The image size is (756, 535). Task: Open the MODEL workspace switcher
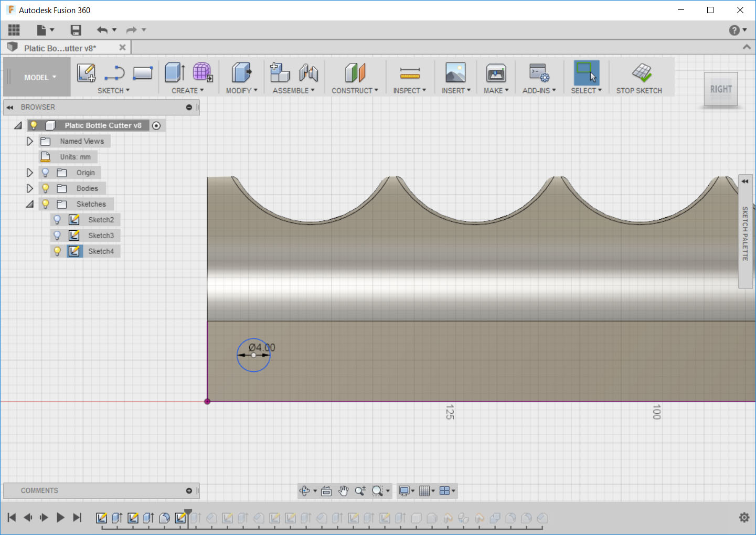click(37, 77)
